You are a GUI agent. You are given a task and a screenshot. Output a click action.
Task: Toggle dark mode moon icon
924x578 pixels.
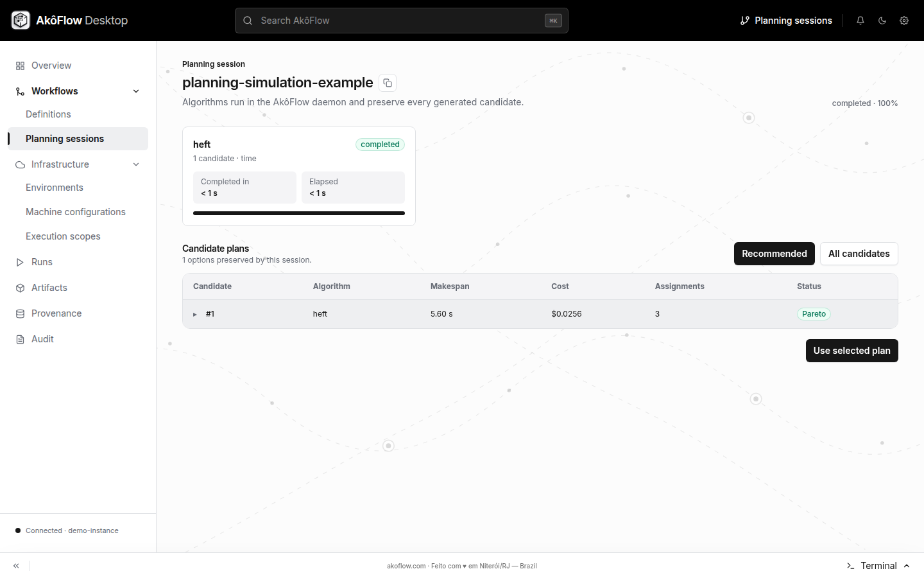tap(882, 21)
